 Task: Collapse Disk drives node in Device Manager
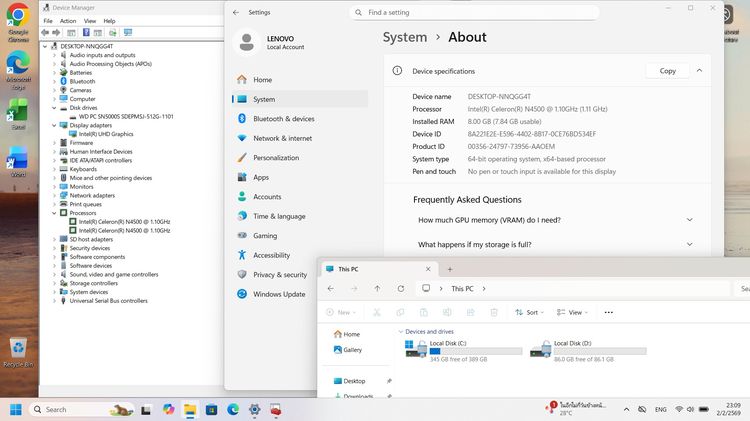pyautogui.click(x=54, y=108)
